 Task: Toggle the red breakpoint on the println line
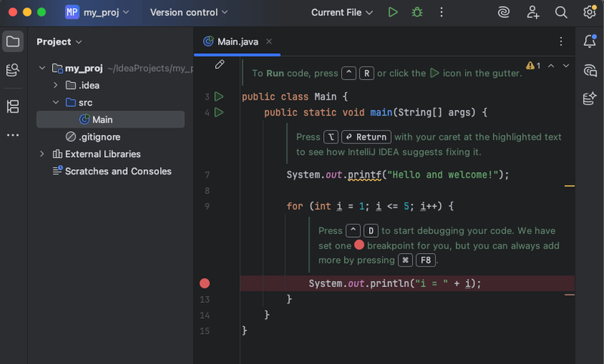coord(205,283)
